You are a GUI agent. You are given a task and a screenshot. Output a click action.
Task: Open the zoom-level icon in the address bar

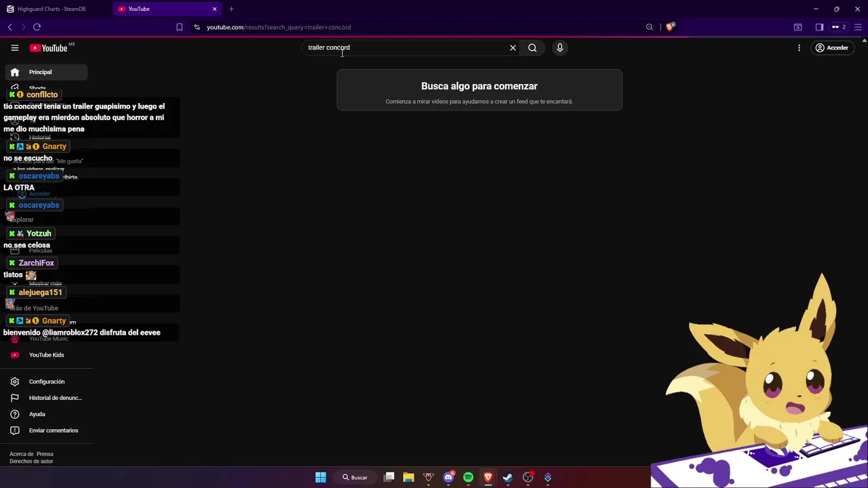point(650,27)
